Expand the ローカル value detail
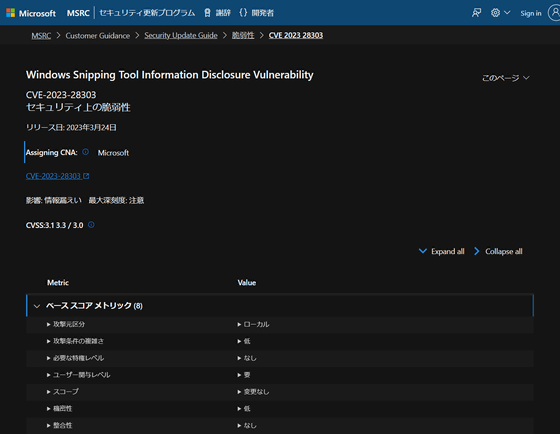Viewport: 560px width, 434px height. 253,324
